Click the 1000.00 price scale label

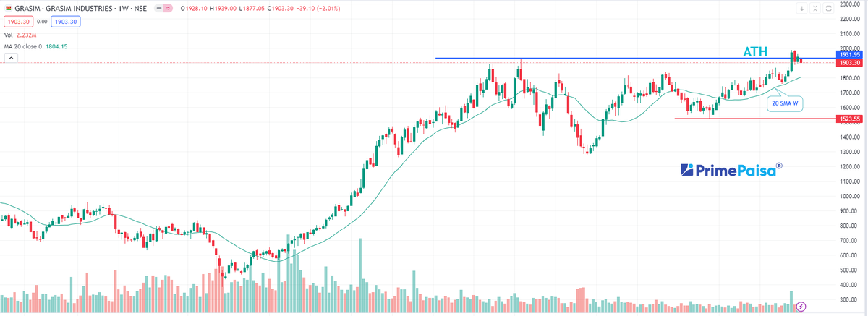click(849, 196)
